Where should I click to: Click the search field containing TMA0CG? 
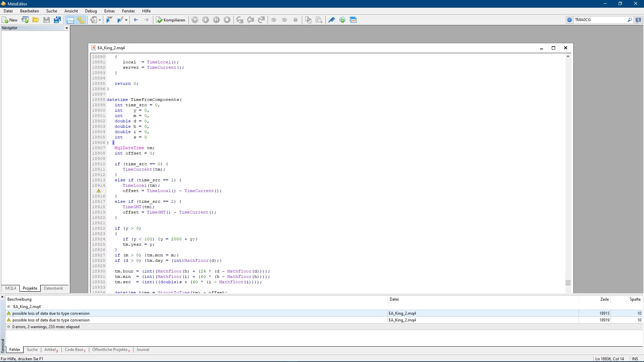(600, 20)
